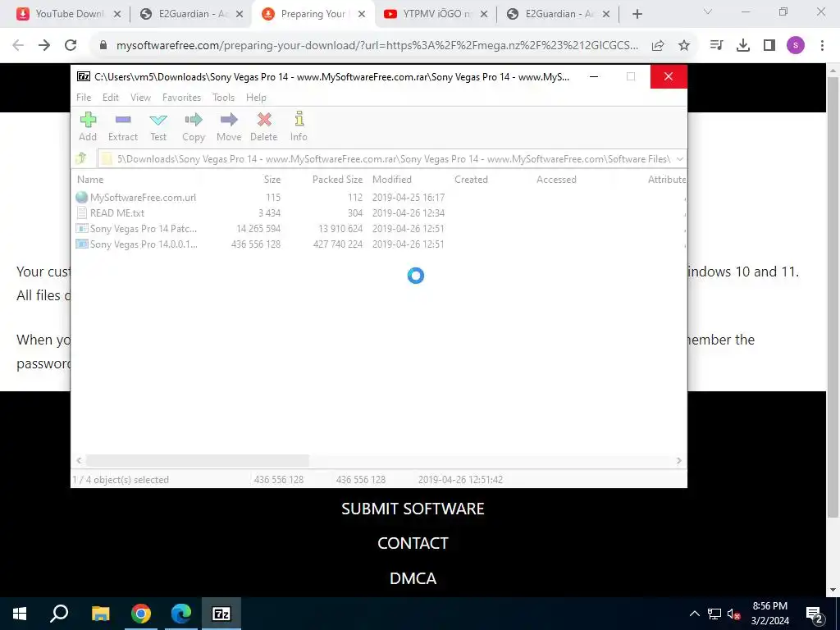Open the media control playlist icon

[716, 46]
